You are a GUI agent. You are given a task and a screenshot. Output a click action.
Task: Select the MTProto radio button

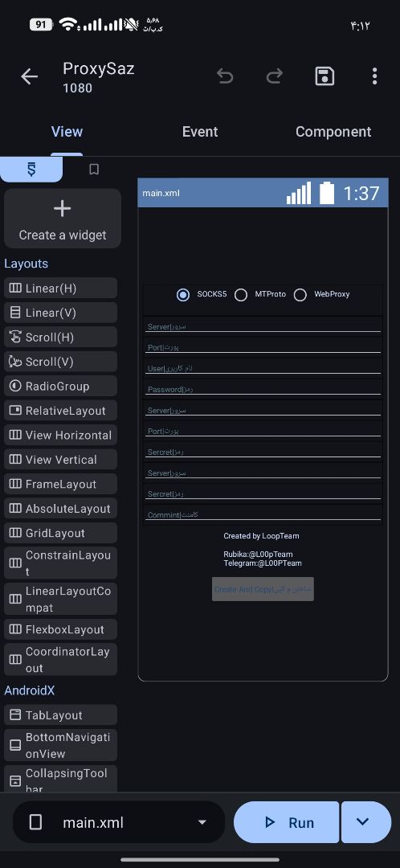point(241,294)
